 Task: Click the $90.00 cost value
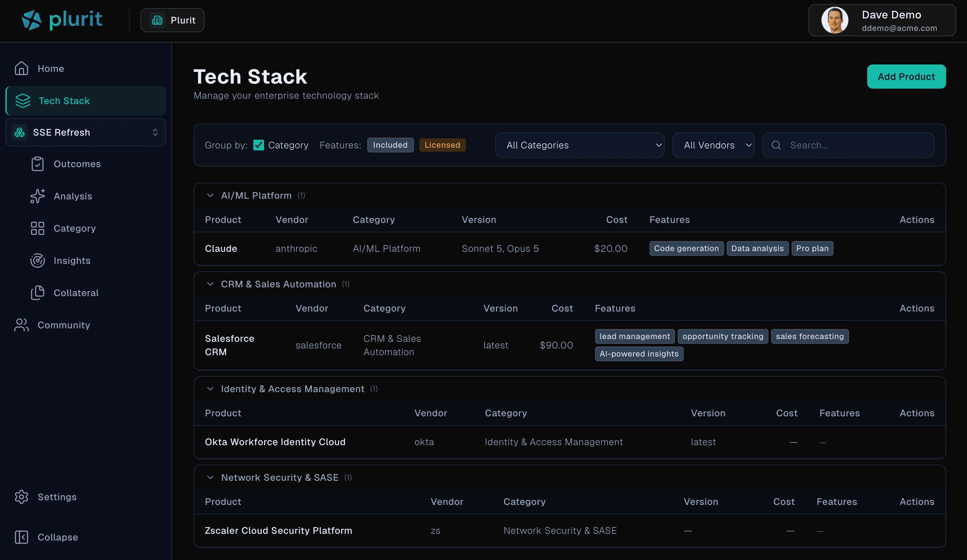coord(556,345)
